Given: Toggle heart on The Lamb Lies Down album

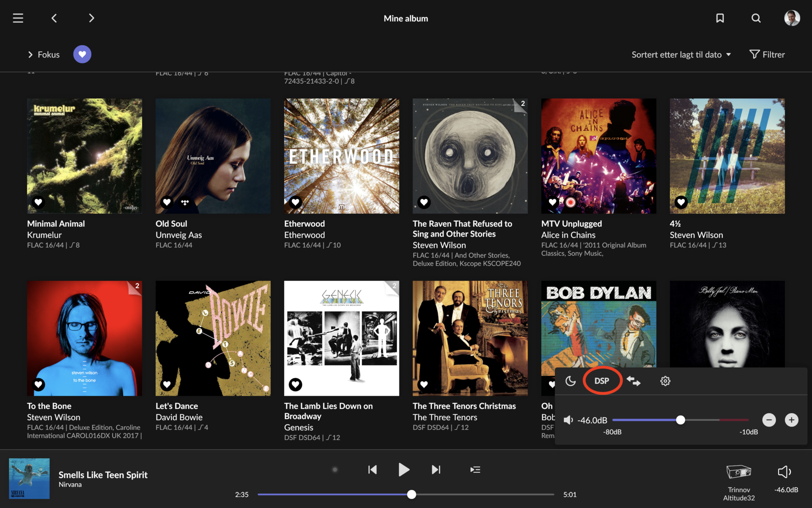Looking at the screenshot, I should coord(296,385).
